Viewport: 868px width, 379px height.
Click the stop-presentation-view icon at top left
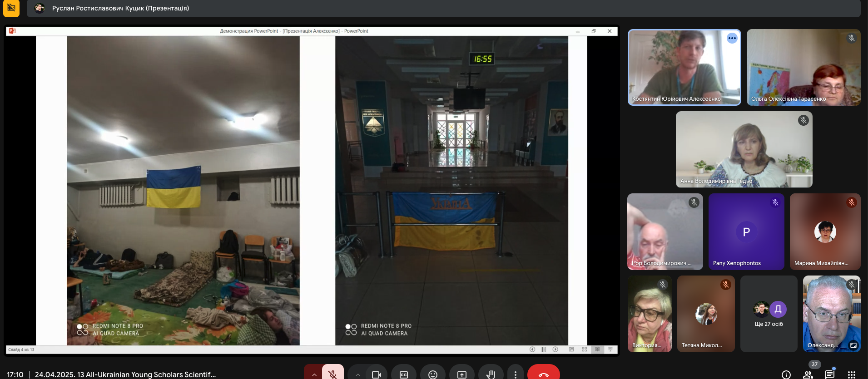point(11,8)
